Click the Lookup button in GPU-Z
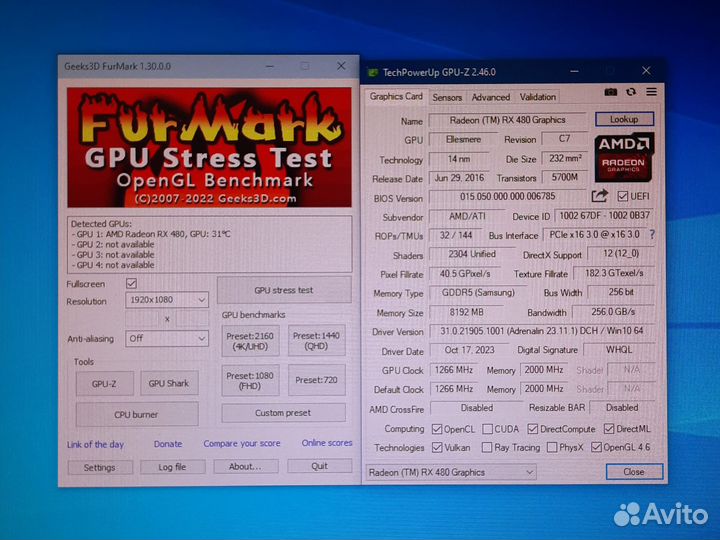Image resolution: width=720 pixels, height=540 pixels. pyautogui.click(x=624, y=119)
